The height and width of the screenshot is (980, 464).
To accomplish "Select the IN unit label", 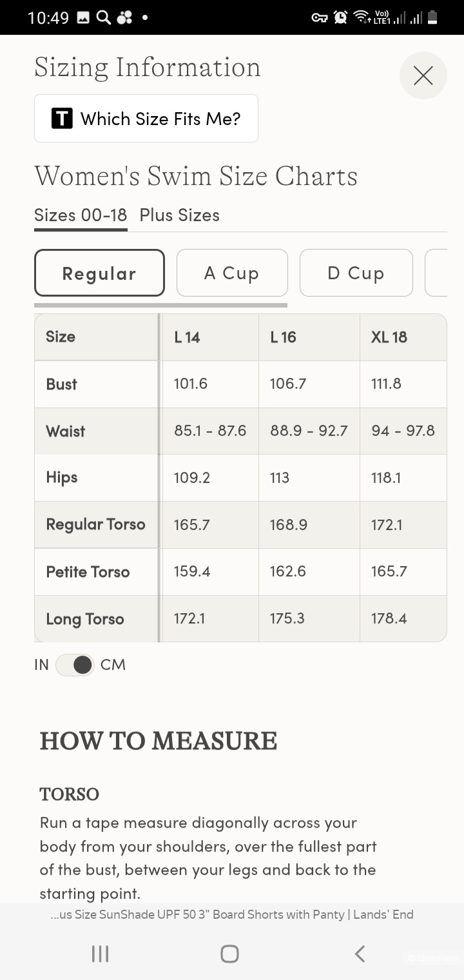I will click(41, 665).
